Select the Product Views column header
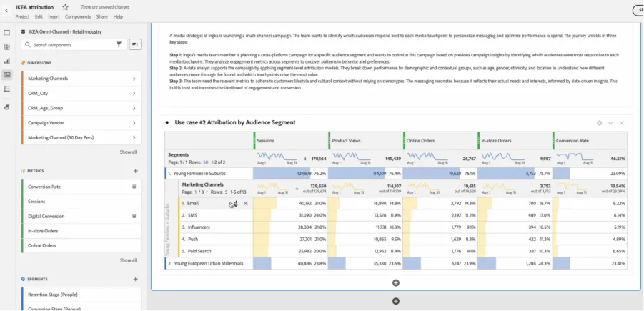The image size is (644, 311). 365,141
